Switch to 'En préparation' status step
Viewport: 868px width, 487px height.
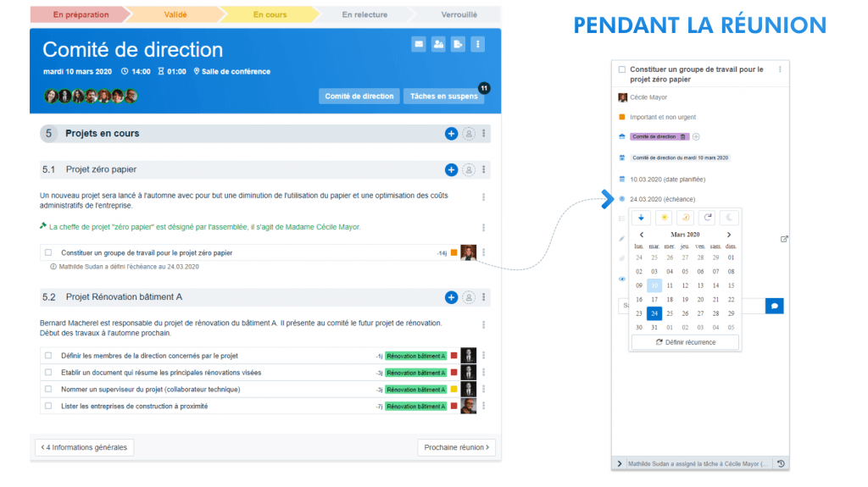(81, 14)
